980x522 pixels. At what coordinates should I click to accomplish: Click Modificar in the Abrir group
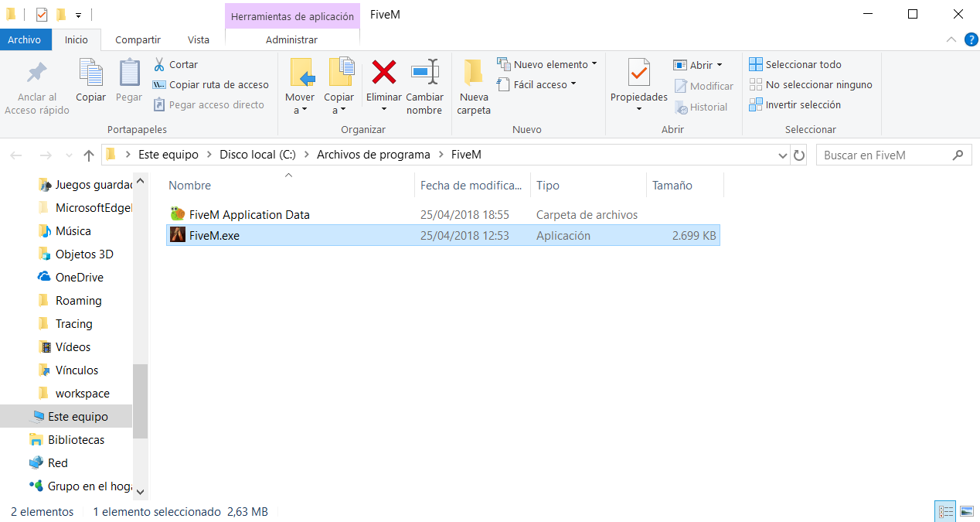click(x=703, y=86)
